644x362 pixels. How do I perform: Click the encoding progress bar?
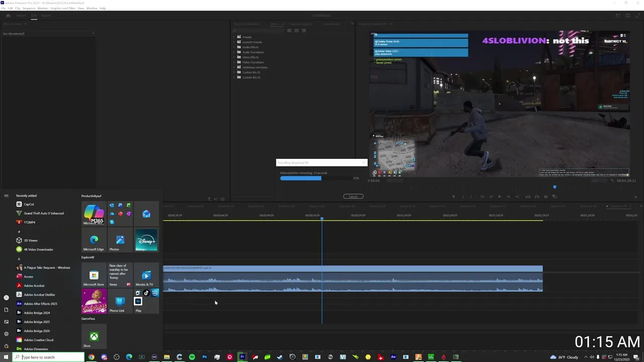[315, 178]
